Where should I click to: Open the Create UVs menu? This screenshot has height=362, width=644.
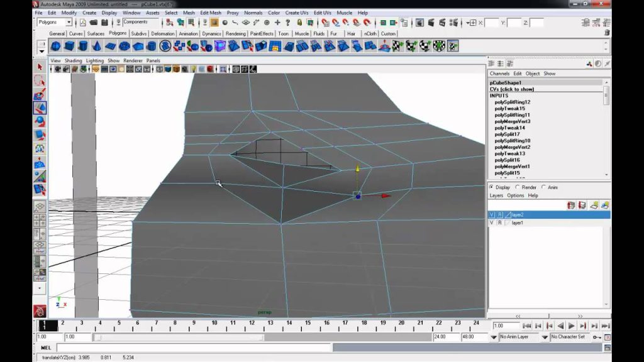tap(297, 13)
